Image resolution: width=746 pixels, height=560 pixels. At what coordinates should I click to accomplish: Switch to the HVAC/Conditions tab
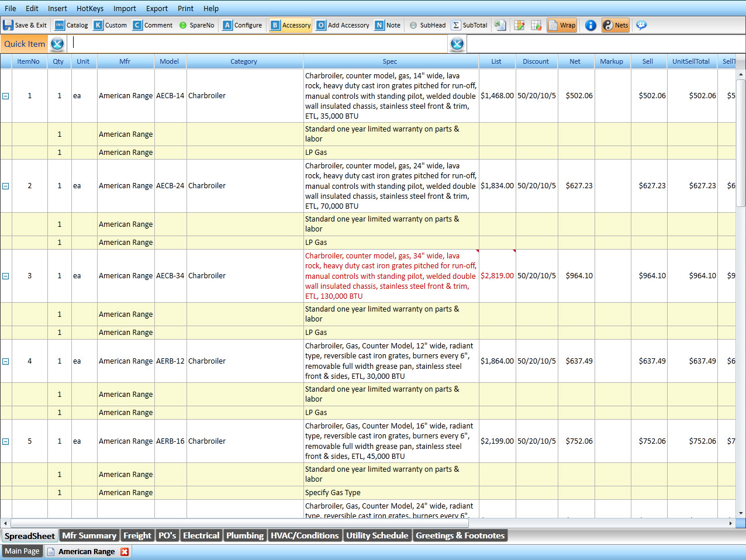305,535
